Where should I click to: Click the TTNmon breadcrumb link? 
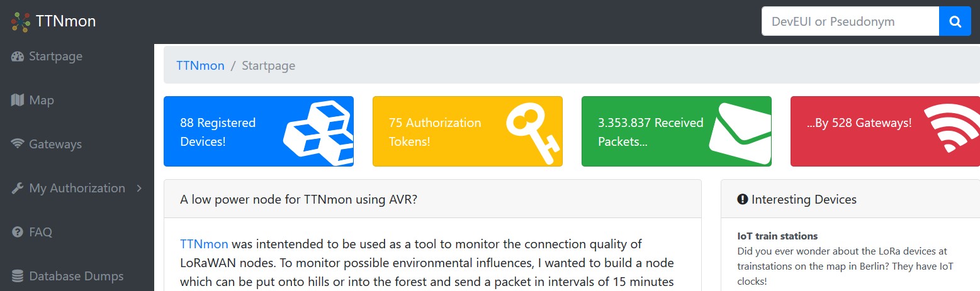[200, 65]
